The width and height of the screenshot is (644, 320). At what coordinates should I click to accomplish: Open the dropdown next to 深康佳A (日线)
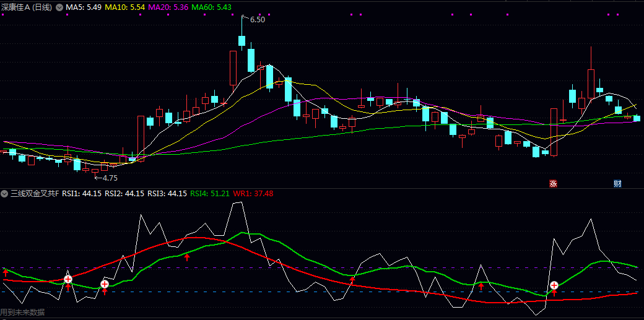point(59,7)
